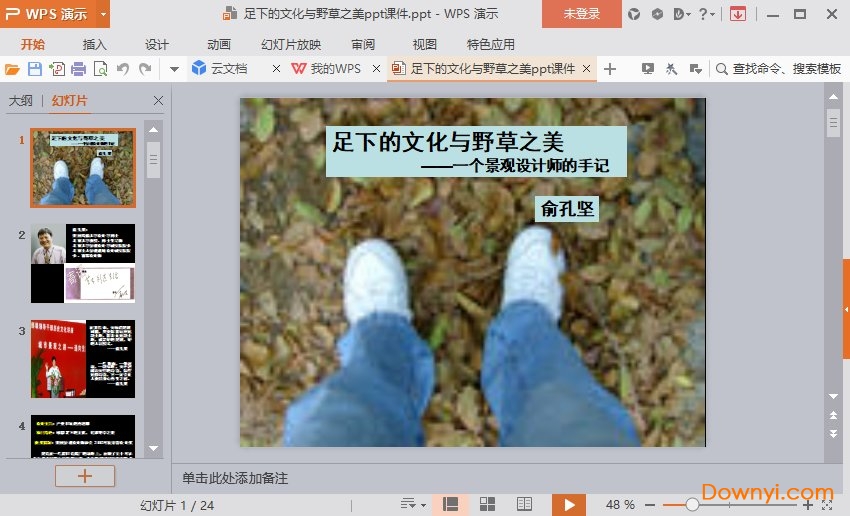The width and height of the screenshot is (850, 516).
Task: Save the presentation with floppy icon
Action: (35, 69)
